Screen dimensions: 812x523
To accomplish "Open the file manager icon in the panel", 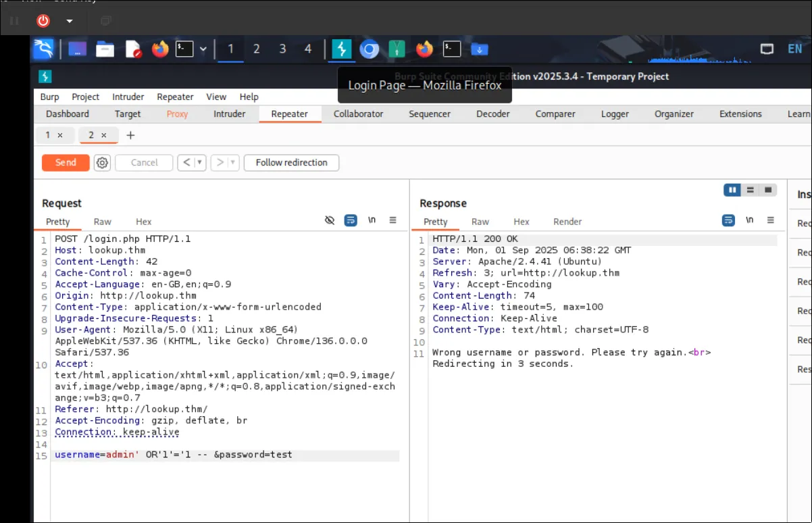I will click(x=105, y=49).
